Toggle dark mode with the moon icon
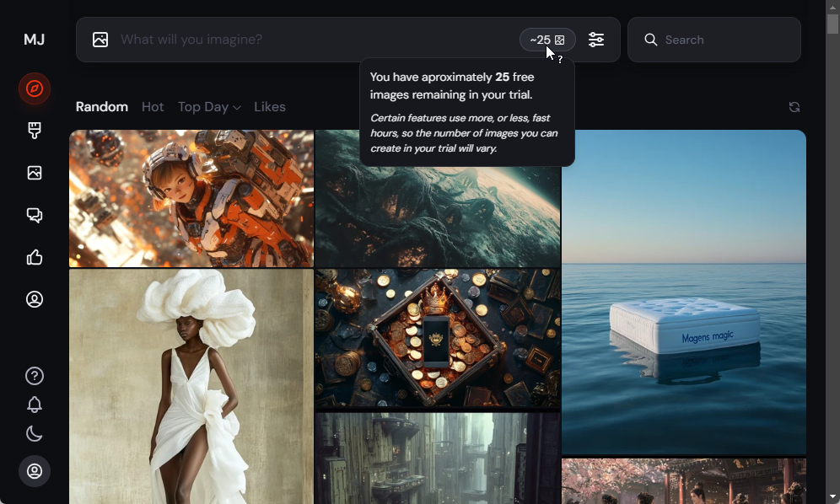Image resolution: width=840 pixels, height=504 pixels. pyautogui.click(x=34, y=433)
